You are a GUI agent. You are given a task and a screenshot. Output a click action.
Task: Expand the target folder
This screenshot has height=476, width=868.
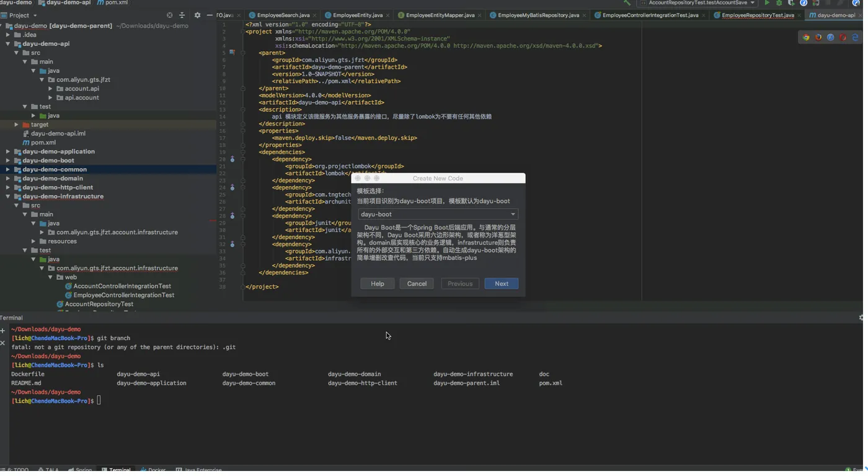[17, 125]
